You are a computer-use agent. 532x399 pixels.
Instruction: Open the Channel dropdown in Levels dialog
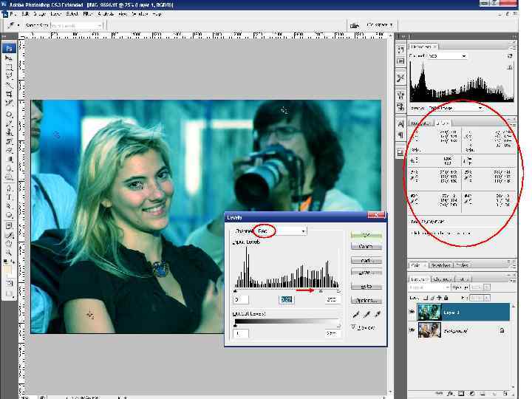tap(281, 231)
